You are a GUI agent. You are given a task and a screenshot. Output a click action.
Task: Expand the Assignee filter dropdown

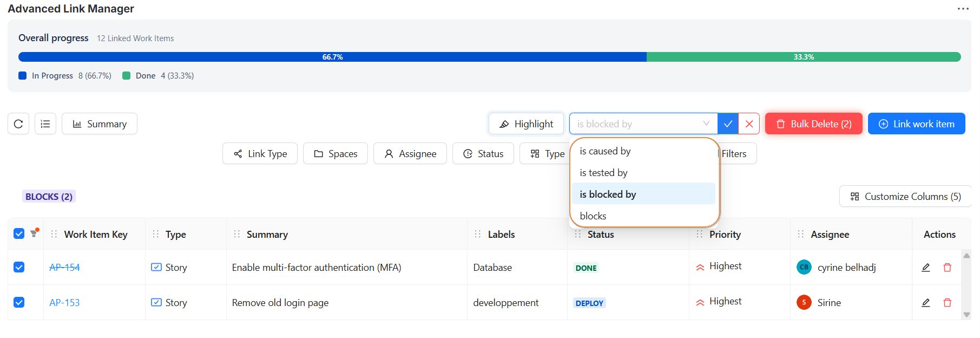pyautogui.click(x=410, y=154)
